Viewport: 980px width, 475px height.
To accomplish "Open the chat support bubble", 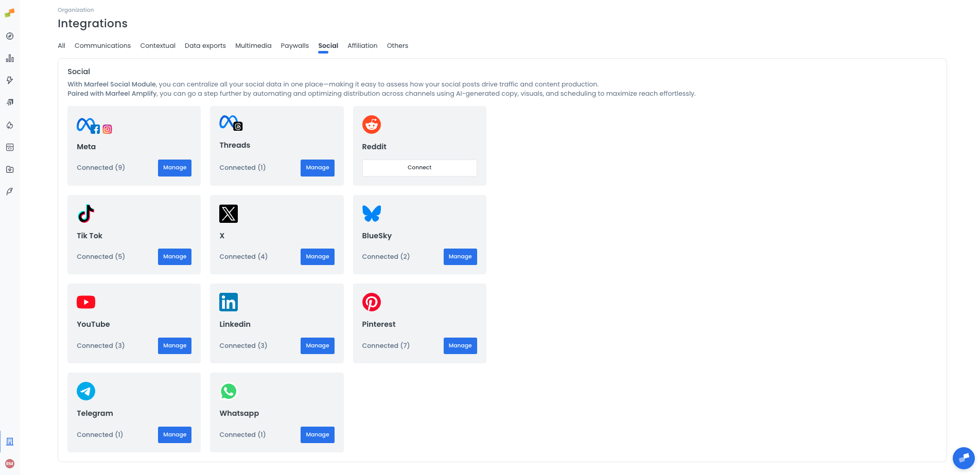I will coord(964,458).
